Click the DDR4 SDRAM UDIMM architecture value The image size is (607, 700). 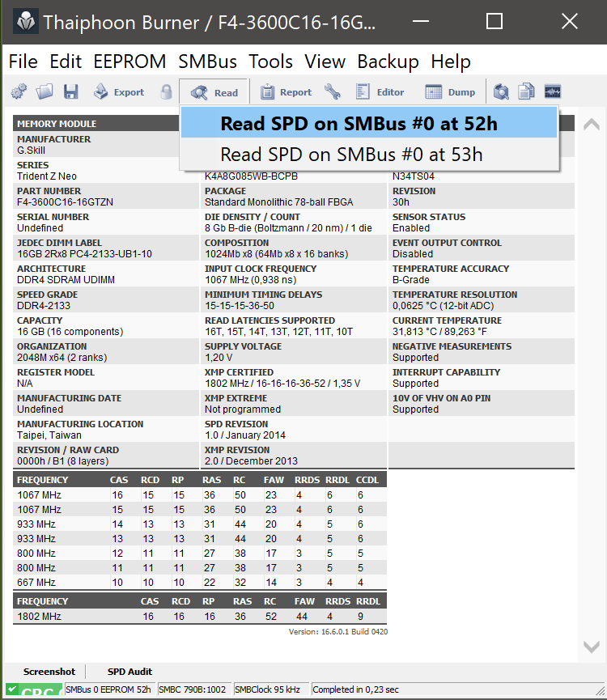click(x=66, y=280)
